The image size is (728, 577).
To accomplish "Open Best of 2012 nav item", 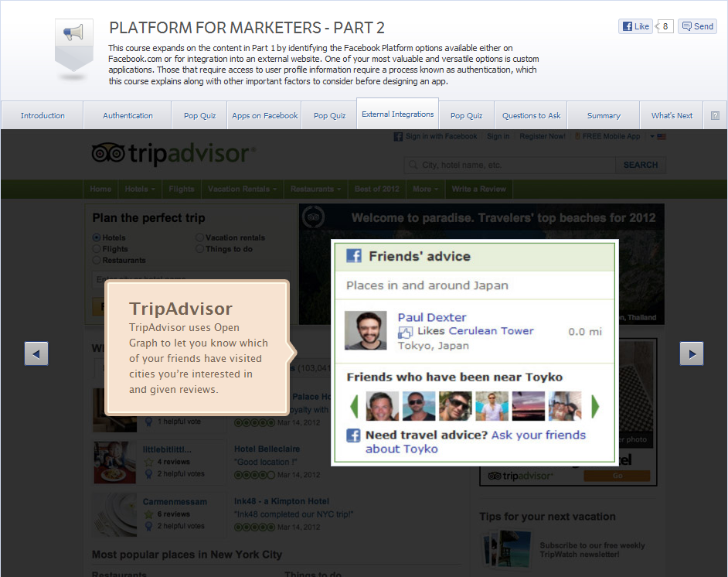I will (x=377, y=189).
